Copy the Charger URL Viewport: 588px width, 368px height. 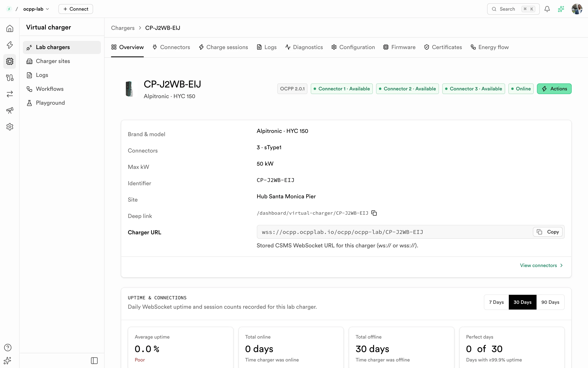click(548, 232)
